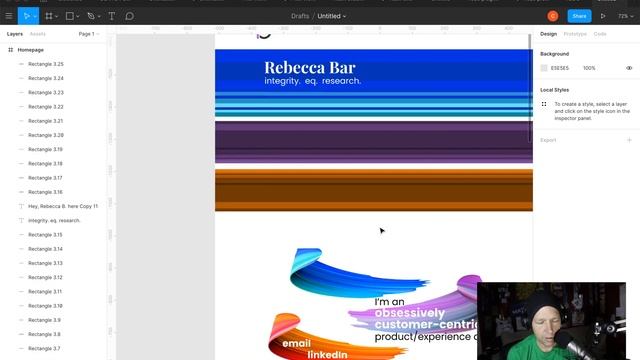Screen dimensions: 640x360
Task: Switch to the Design tab
Action: click(x=548, y=34)
